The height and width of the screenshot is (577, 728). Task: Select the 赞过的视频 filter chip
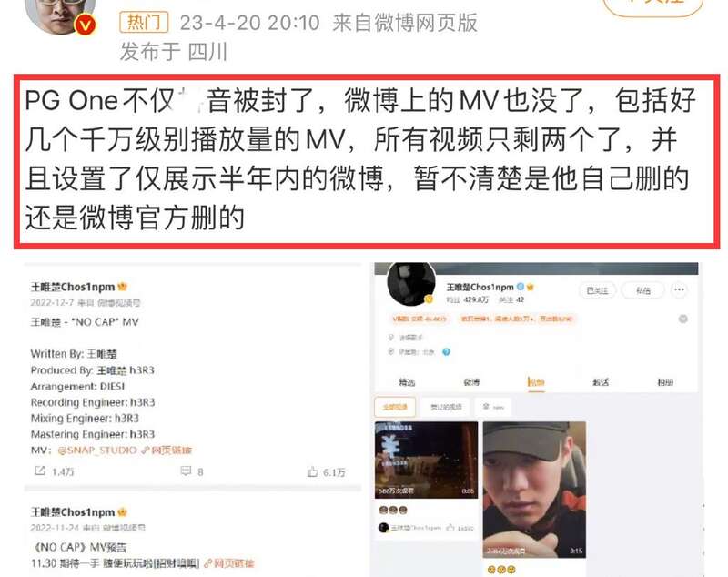pos(446,407)
